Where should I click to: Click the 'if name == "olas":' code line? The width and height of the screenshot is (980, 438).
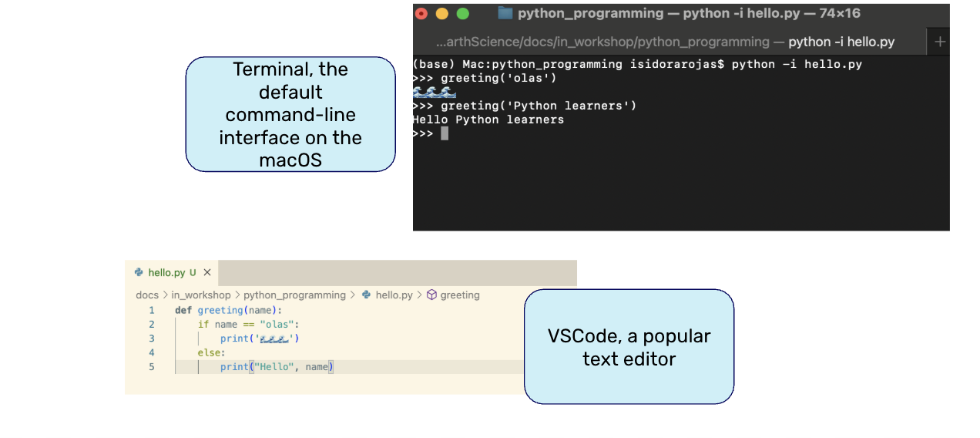point(248,324)
